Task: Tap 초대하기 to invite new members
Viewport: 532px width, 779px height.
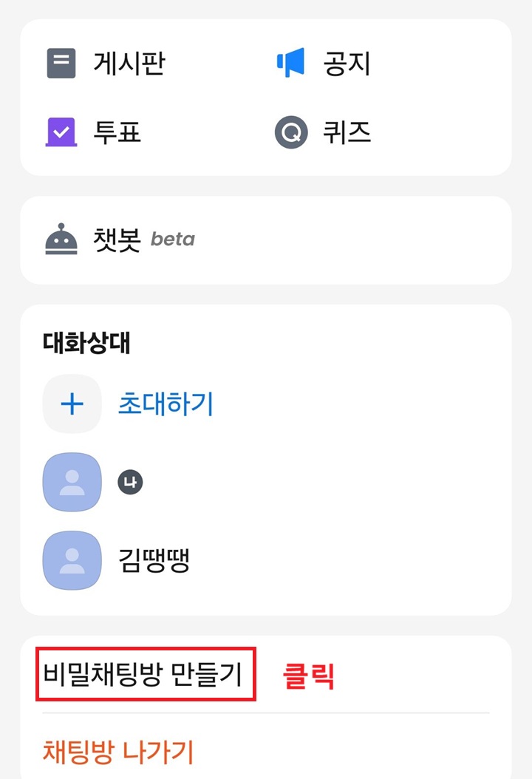Action: coord(164,404)
